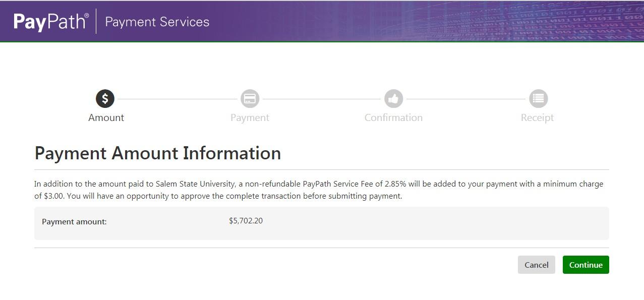Click progress line between Payment and Confirmation
Image resolution: width=644 pixels, height=300 pixels.
(x=321, y=99)
